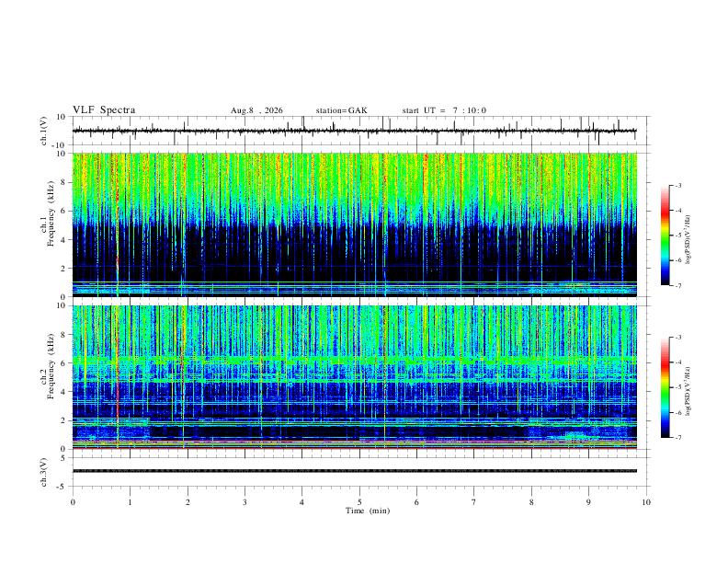
Task: Click the Aug.8, 2026 date label
Action: click(256, 110)
